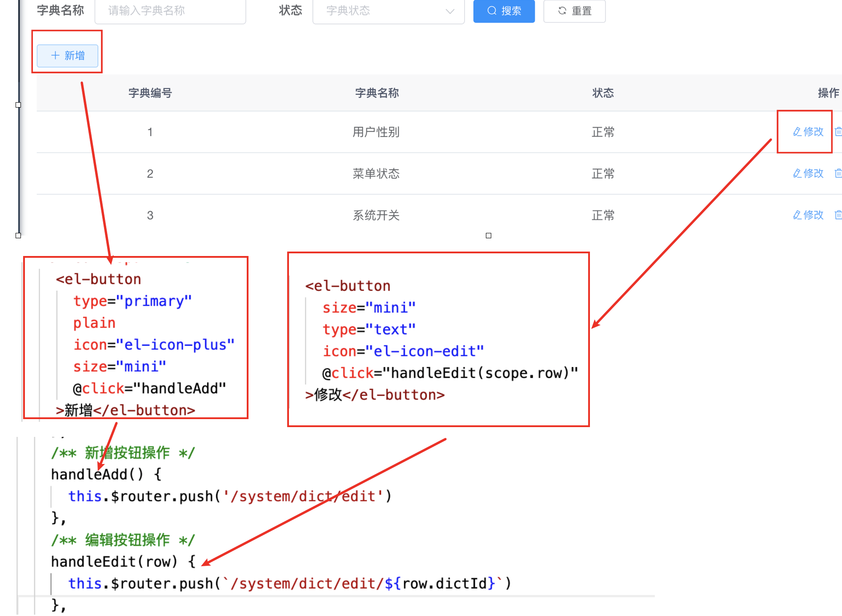
Task: Click delete trash icon in 用户性别 row
Action: 838,132
